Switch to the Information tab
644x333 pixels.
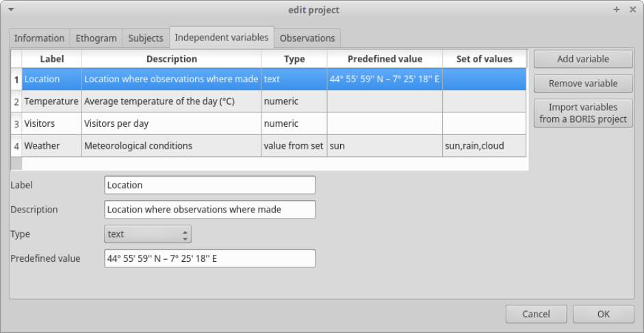pyautogui.click(x=40, y=38)
